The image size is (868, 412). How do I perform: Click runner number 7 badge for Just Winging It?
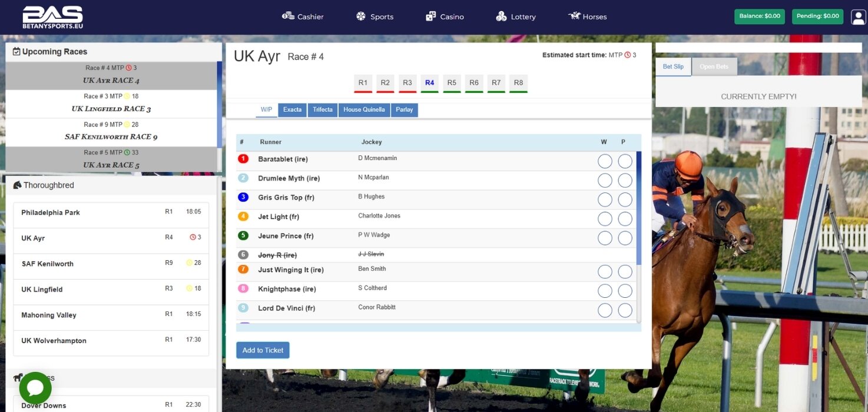pos(243,270)
